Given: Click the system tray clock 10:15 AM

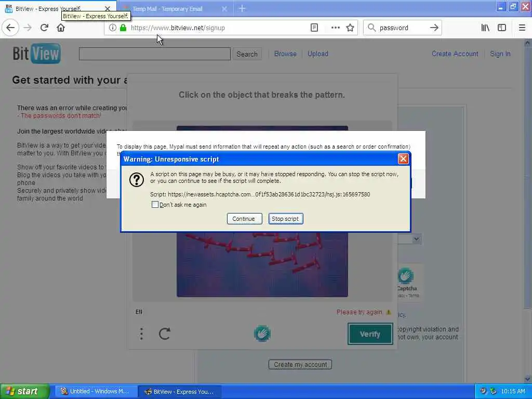Looking at the screenshot, I should pyautogui.click(x=513, y=392).
